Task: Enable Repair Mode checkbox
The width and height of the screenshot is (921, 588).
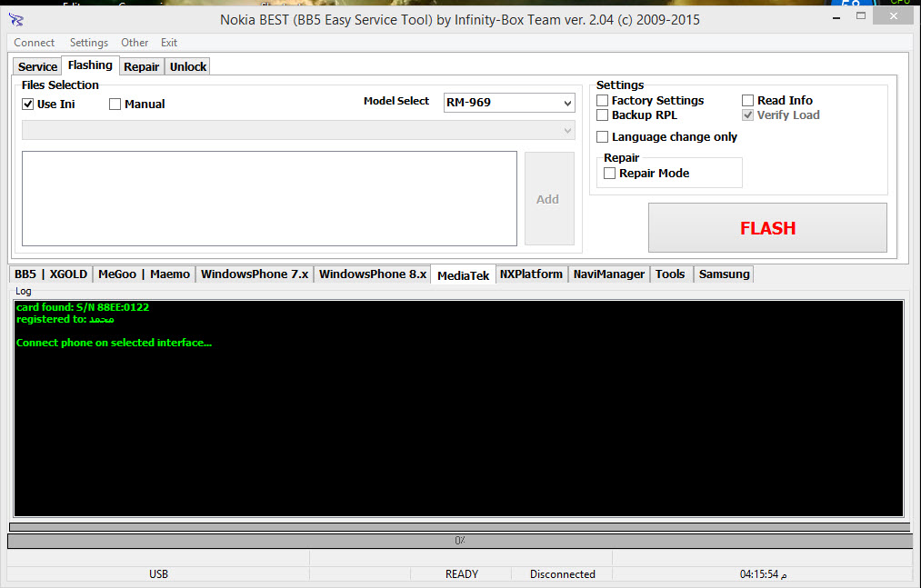Action: [610, 174]
